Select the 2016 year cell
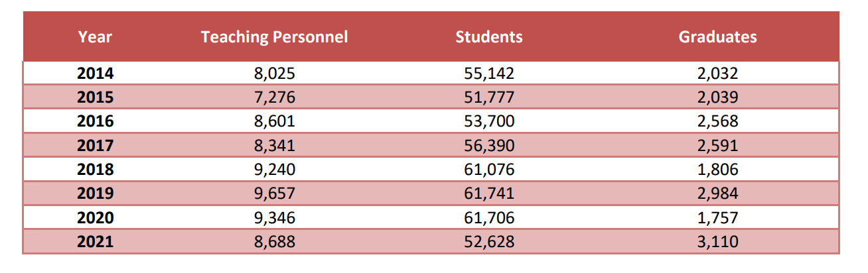 95,121
